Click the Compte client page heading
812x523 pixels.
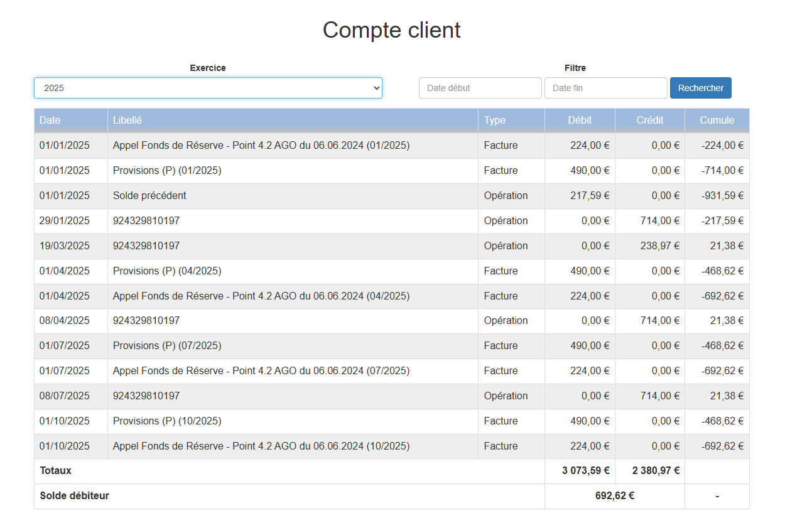pos(391,30)
